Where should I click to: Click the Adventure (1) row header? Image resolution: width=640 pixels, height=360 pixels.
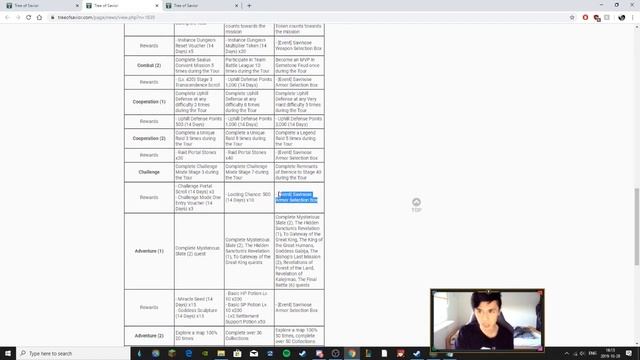pos(149,251)
